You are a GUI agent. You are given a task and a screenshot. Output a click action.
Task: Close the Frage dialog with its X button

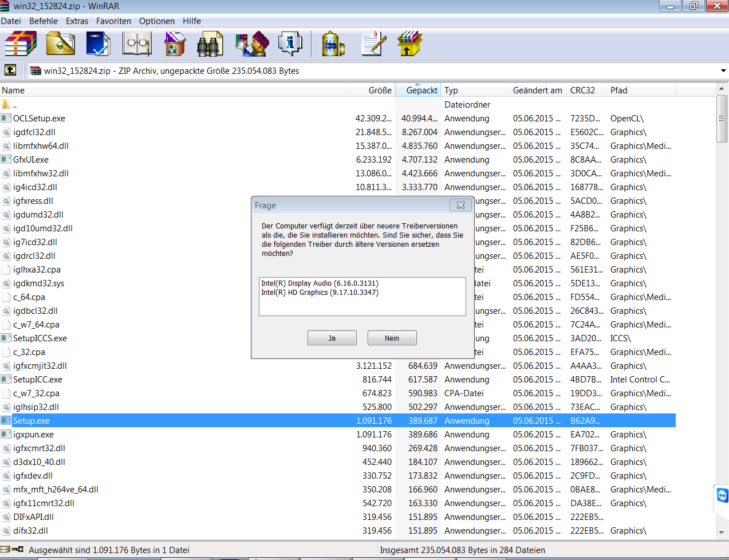click(x=460, y=204)
